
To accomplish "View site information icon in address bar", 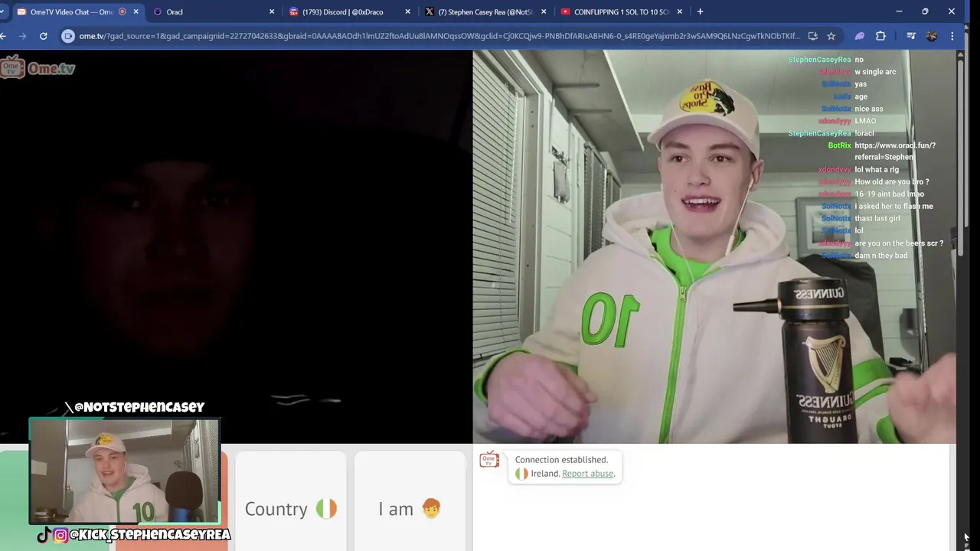I will coord(68,36).
